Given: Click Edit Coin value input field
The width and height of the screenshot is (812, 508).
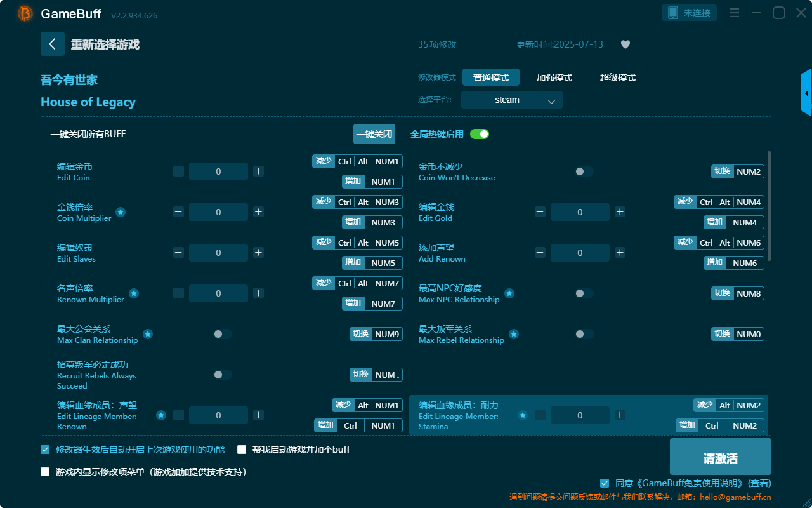Looking at the screenshot, I should pos(218,171).
